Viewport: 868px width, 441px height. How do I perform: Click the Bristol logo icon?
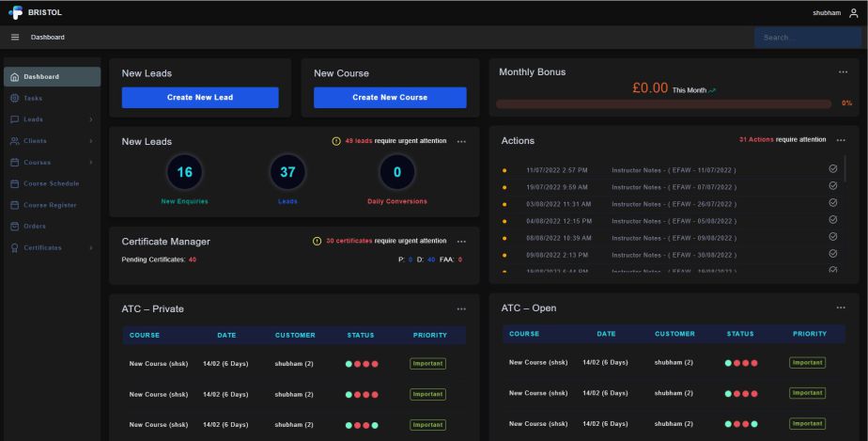pyautogui.click(x=15, y=12)
